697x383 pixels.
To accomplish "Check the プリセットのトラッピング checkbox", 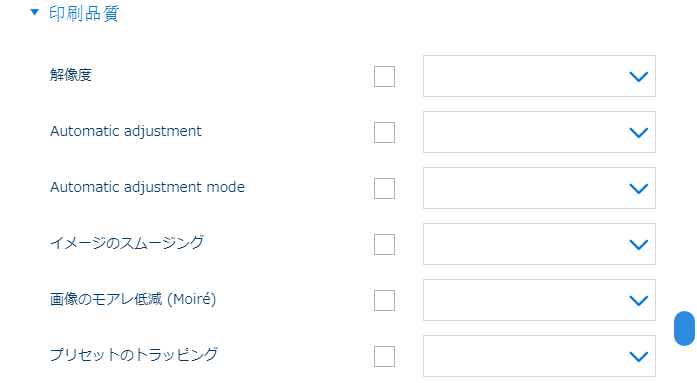I will coord(385,356).
